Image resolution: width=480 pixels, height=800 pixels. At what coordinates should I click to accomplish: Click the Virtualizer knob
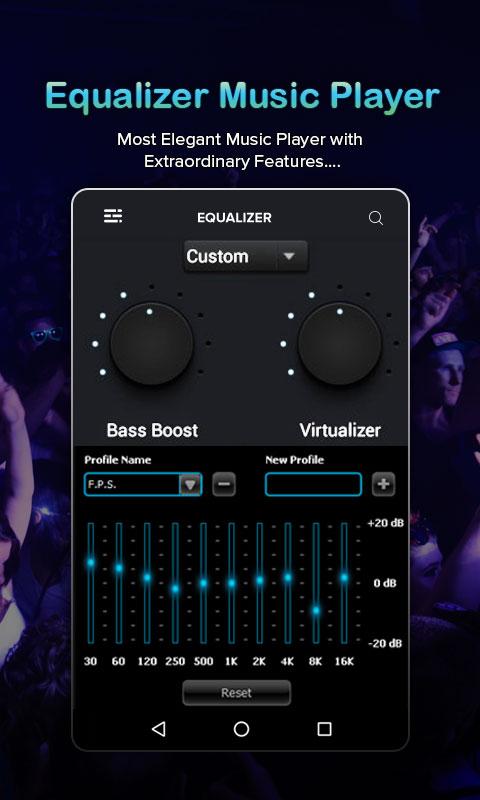click(340, 344)
